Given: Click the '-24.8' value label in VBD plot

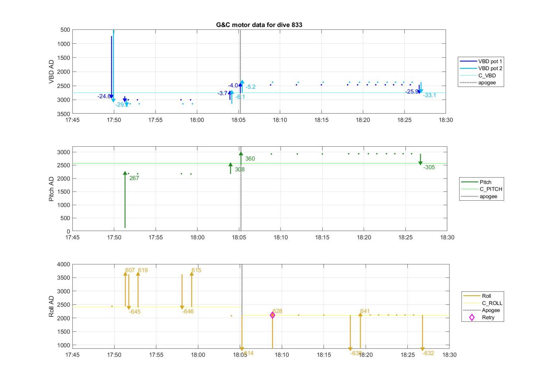Looking at the screenshot, I should coord(104,96).
